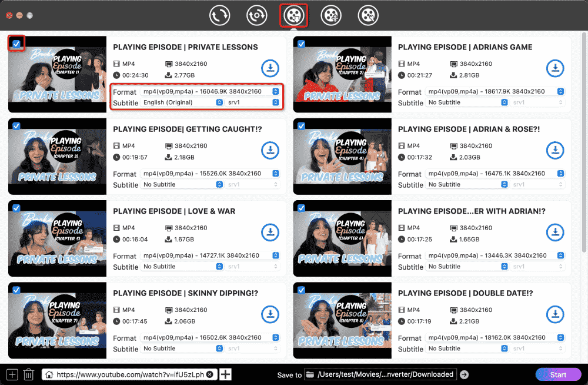The image size is (588, 385).
Task: Click download icon for ADRIANS GAME
Action: pos(555,68)
